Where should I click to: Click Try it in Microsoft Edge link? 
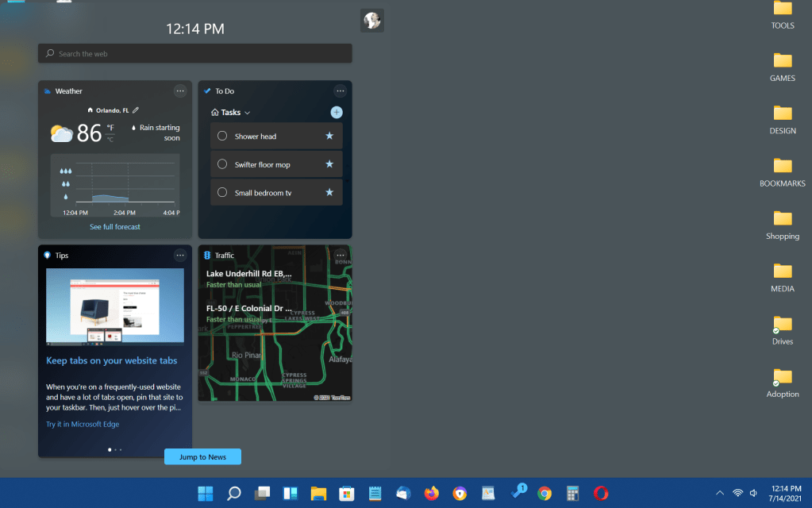pyautogui.click(x=83, y=425)
